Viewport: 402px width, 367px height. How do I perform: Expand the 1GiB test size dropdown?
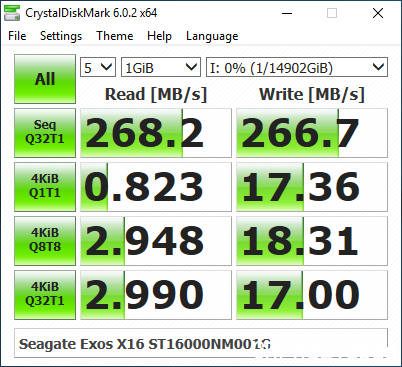161,67
